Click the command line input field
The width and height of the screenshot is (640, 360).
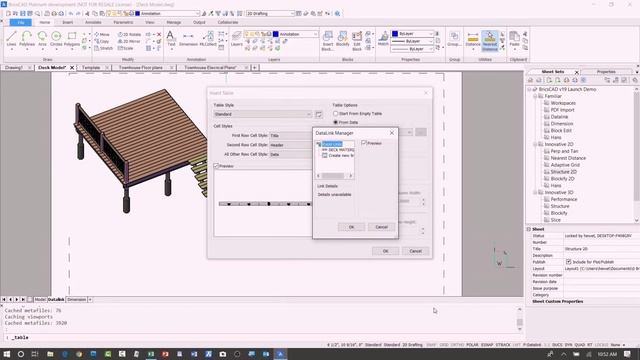tap(261, 338)
